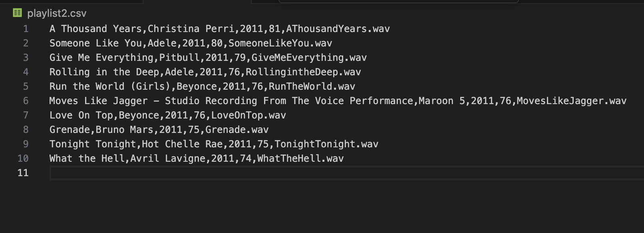Click the green CSV table icon
Screen dimensions: 644x233
pyautogui.click(x=17, y=13)
